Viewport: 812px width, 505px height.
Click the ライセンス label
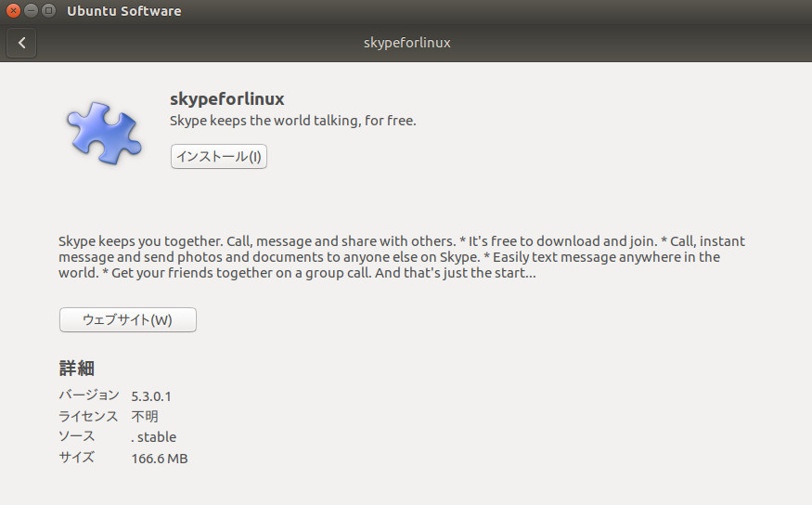tap(88, 416)
